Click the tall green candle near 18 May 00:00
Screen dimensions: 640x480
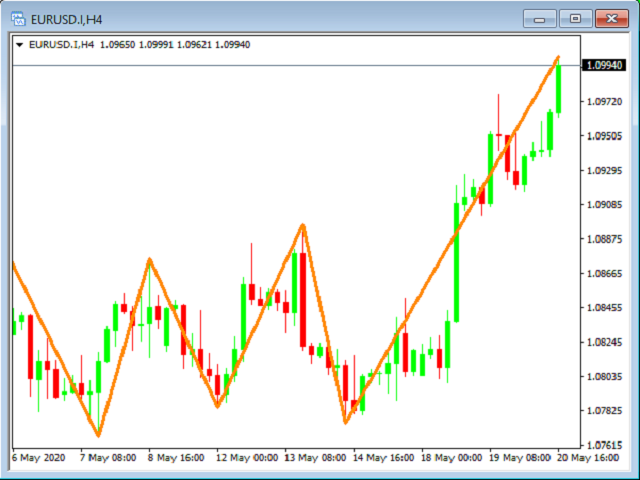click(456, 262)
